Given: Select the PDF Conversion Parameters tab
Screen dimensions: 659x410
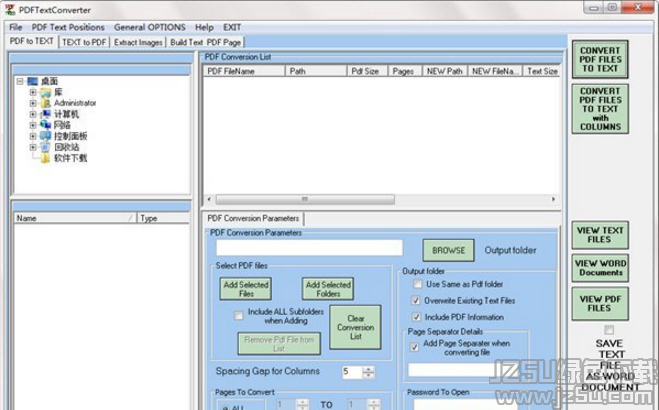Looking at the screenshot, I should click(253, 218).
